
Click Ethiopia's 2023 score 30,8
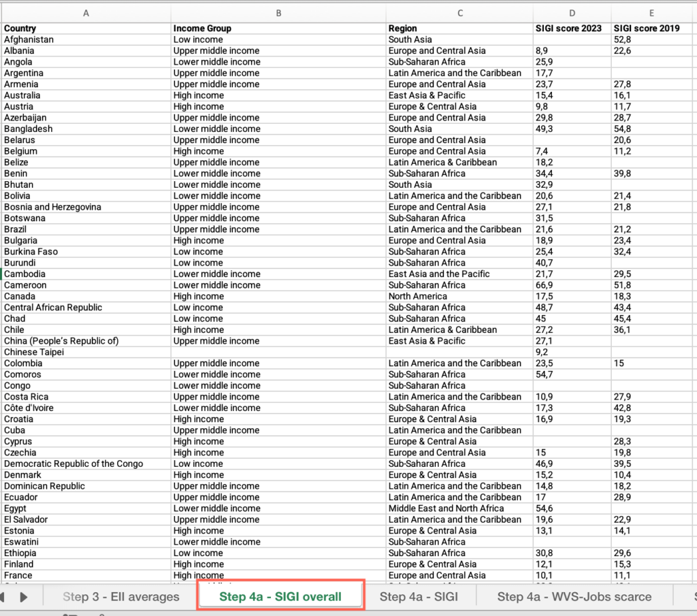click(x=572, y=553)
